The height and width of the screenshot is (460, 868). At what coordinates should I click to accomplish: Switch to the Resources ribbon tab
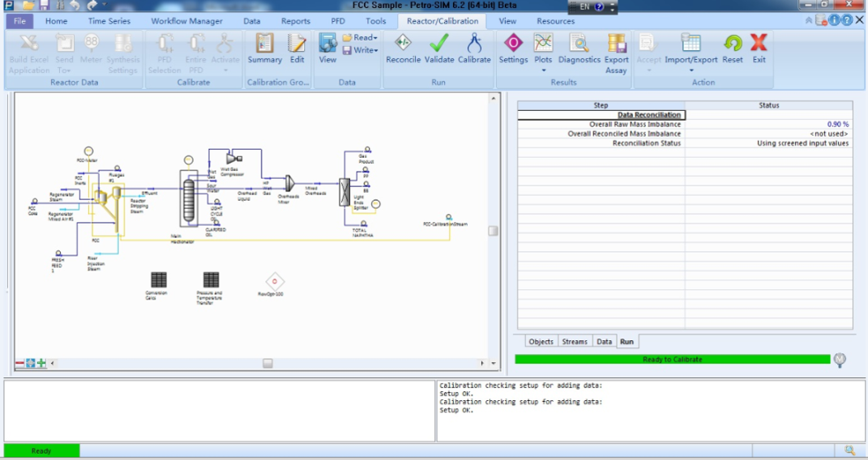pyautogui.click(x=556, y=21)
